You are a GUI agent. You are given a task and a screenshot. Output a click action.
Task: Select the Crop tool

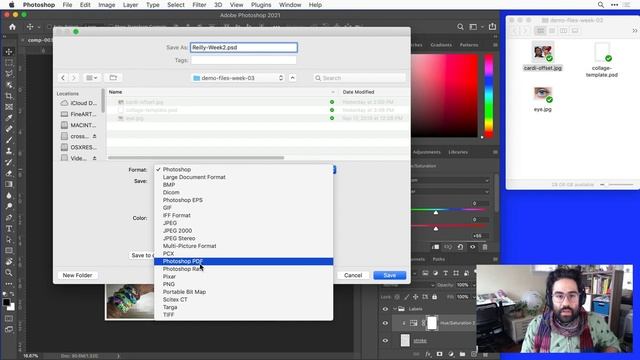[9, 96]
